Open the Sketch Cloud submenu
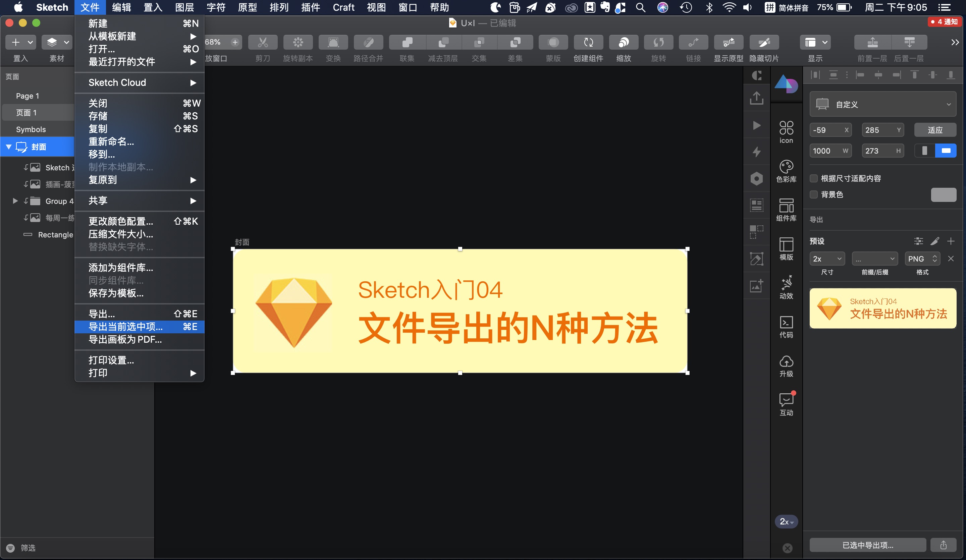This screenshot has width=966, height=560. click(140, 82)
